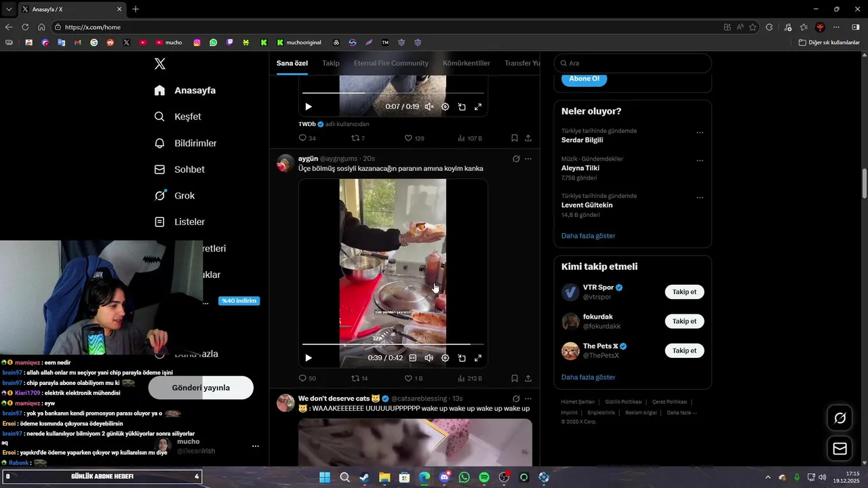Open Discord from the Windows taskbar
The width and height of the screenshot is (868, 488).
(x=444, y=477)
